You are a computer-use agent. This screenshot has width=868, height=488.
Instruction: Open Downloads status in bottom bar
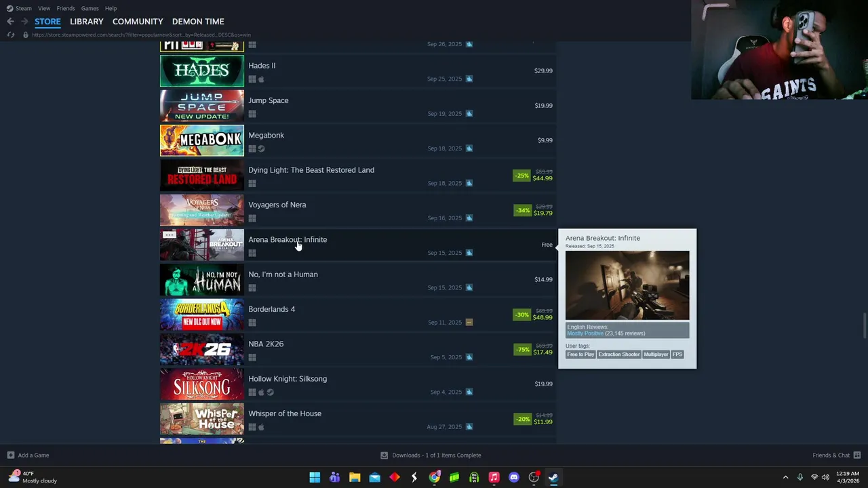click(x=431, y=455)
